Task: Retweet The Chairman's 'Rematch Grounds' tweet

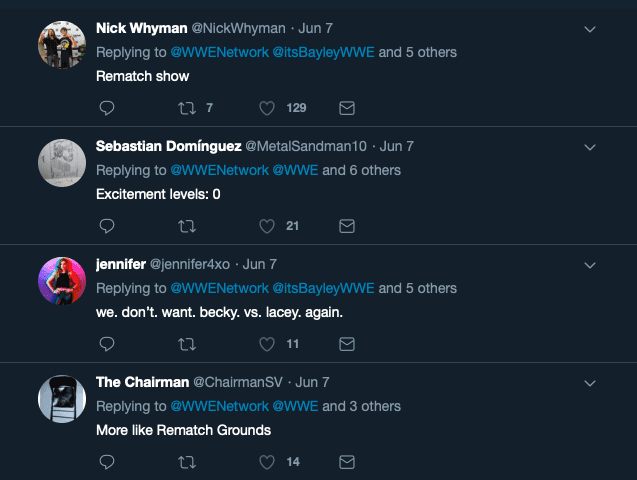Action: (187, 462)
